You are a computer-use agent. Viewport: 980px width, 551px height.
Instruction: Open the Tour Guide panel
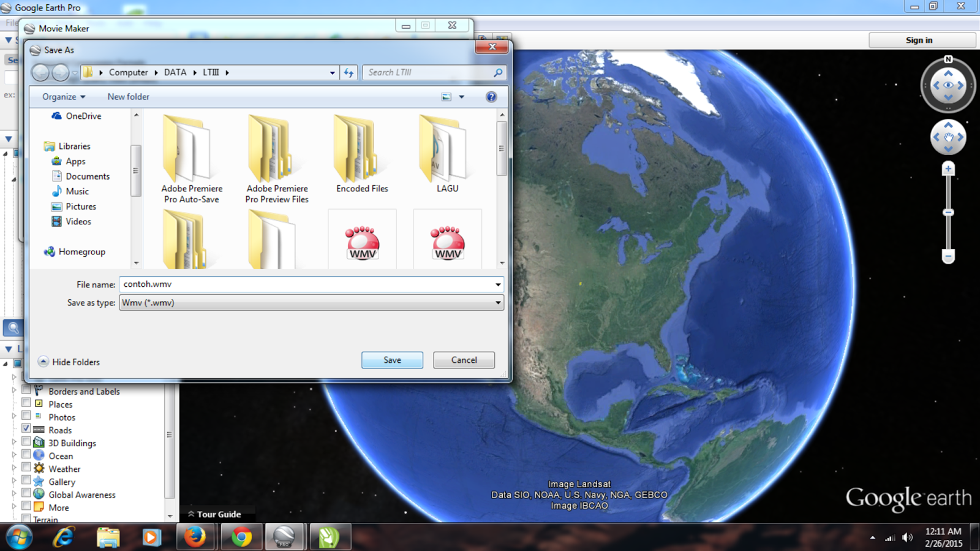[214, 514]
